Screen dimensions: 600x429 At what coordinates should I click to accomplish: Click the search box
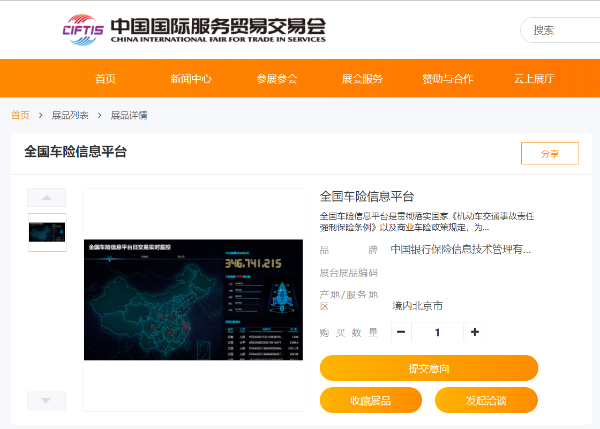(560, 30)
